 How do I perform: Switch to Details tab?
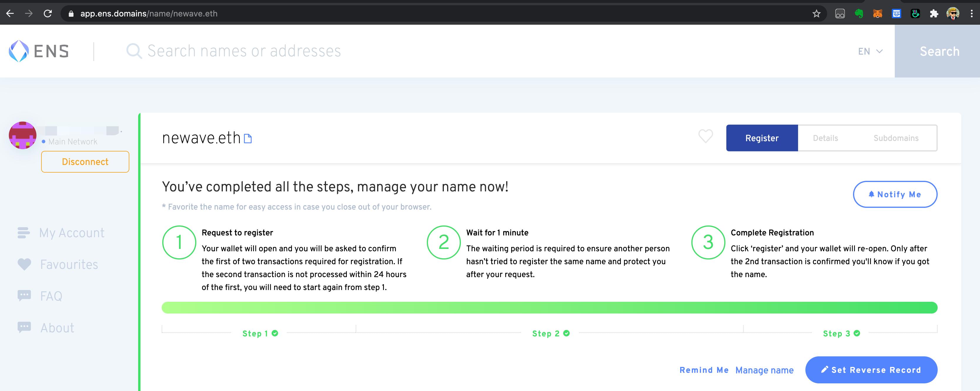pos(825,138)
